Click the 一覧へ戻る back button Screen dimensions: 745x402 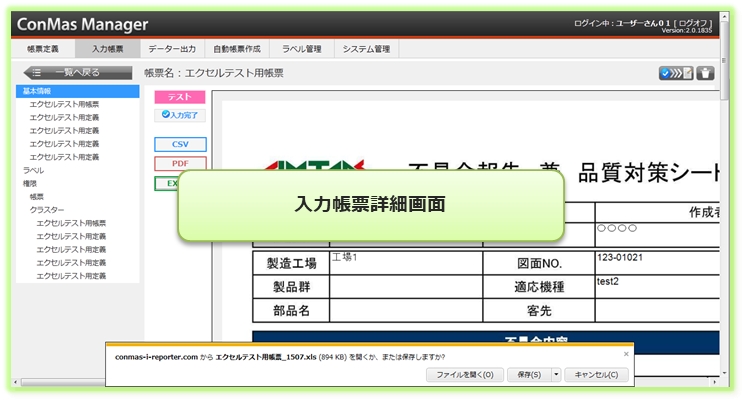tap(74, 72)
